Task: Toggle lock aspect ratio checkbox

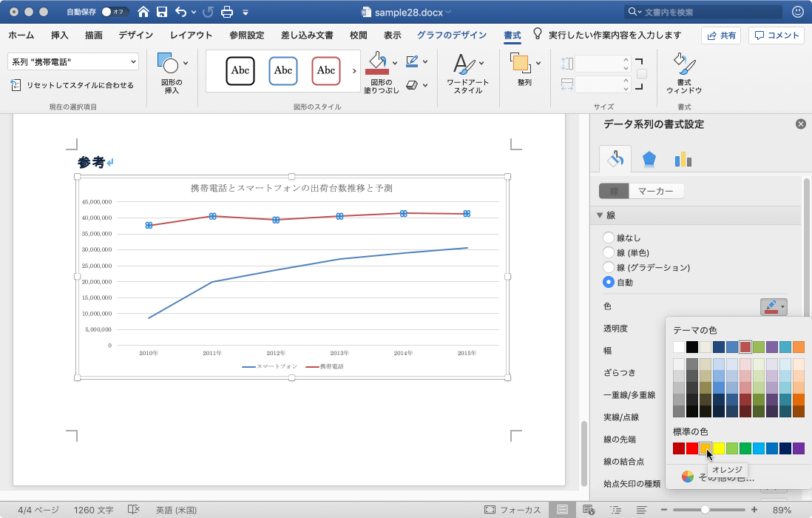Action: [642, 74]
